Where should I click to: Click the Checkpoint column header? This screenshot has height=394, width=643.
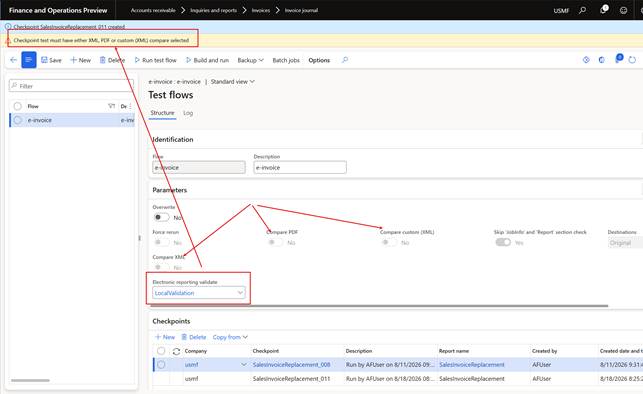pyautogui.click(x=266, y=351)
